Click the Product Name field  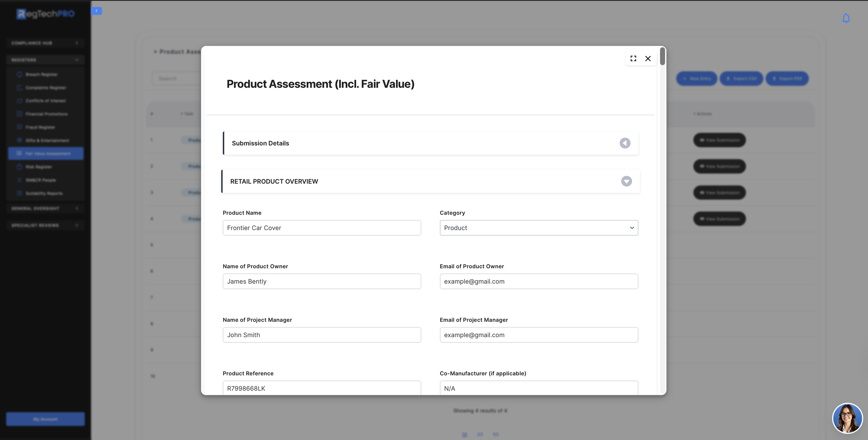click(x=322, y=228)
